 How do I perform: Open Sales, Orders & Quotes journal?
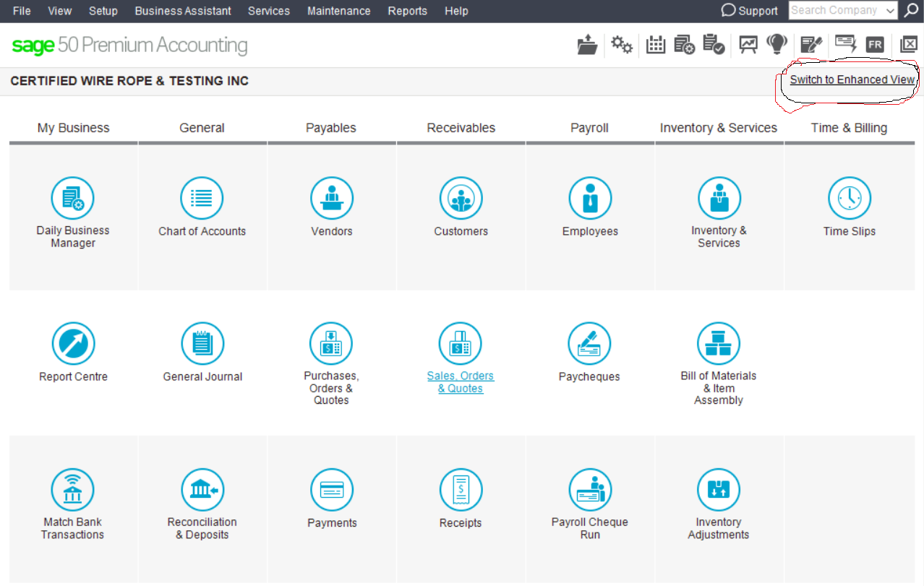(x=461, y=344)
